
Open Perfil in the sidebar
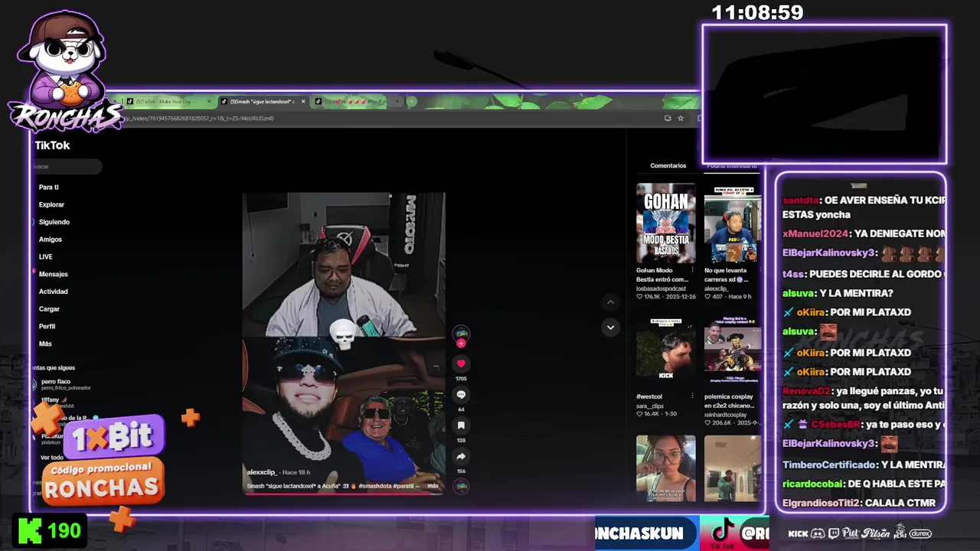(x=47, y=326)
